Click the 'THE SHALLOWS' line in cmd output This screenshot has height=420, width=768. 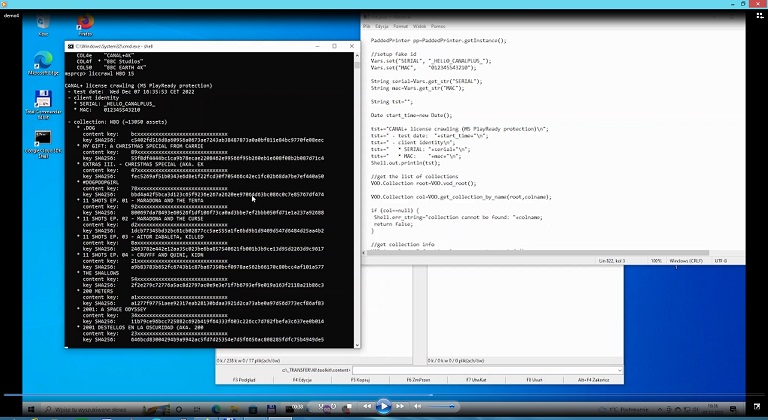pos(101,273)
